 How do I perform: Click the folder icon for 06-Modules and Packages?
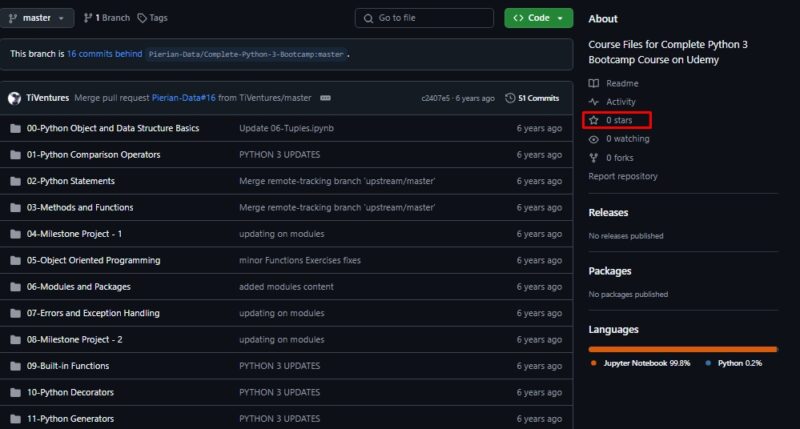(15, 287)
